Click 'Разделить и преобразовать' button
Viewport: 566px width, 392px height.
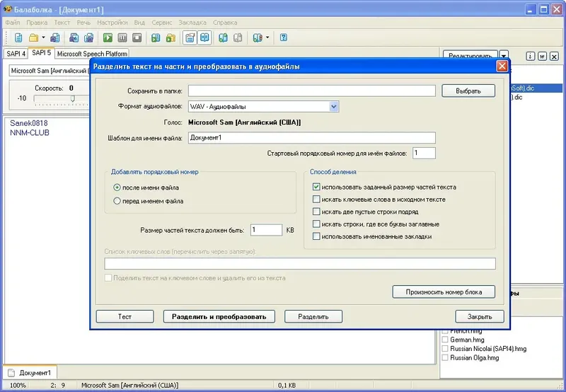tap(219, 316)
